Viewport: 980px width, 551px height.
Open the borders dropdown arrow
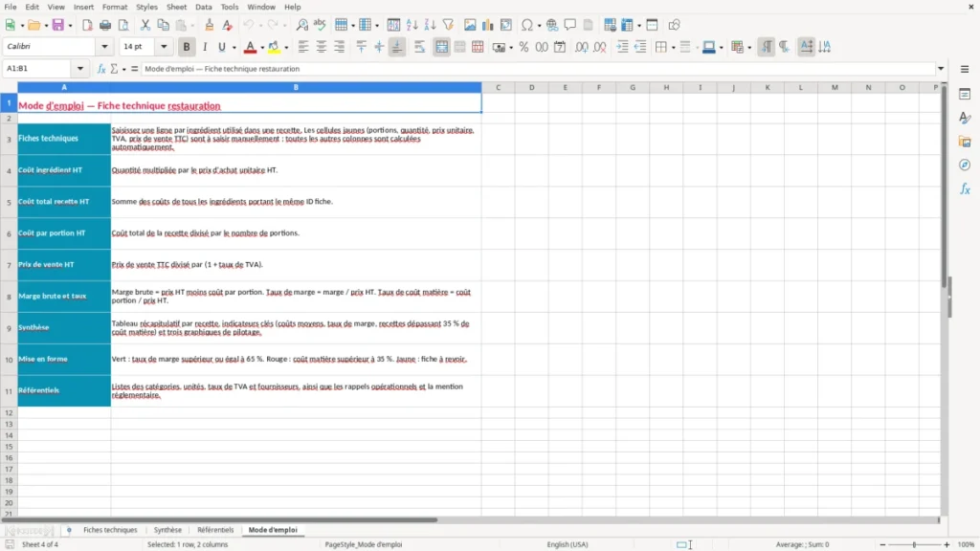tap(673, 48)
